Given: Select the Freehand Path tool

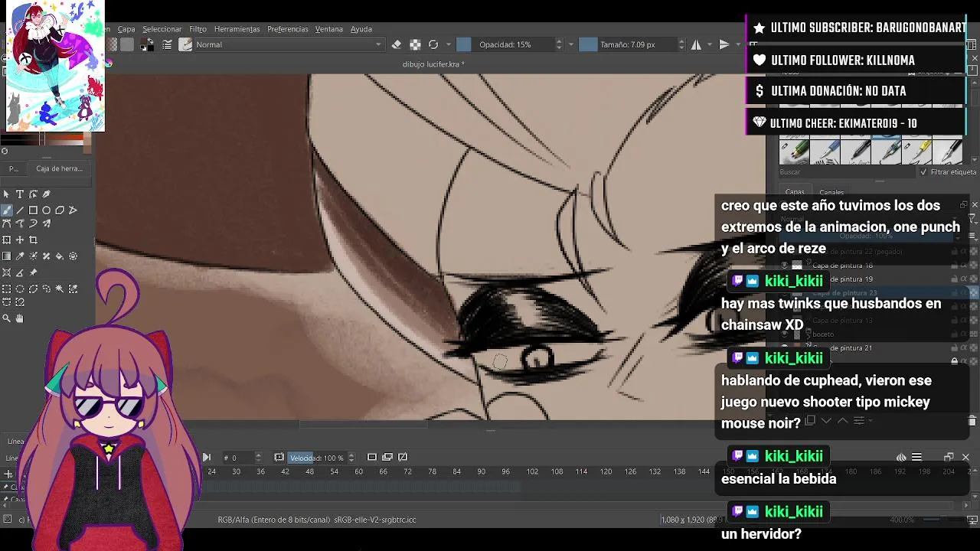Looking at the screenshot, I should click(x=20, y=224).
